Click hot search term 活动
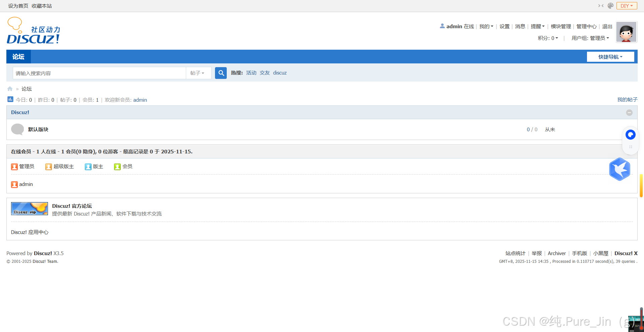This screenshot has height=332, width=644. coord(251,73)
